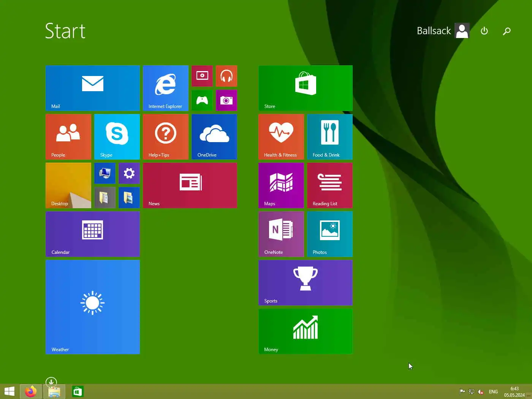Open the Power options button

click(x=484, y=31)
